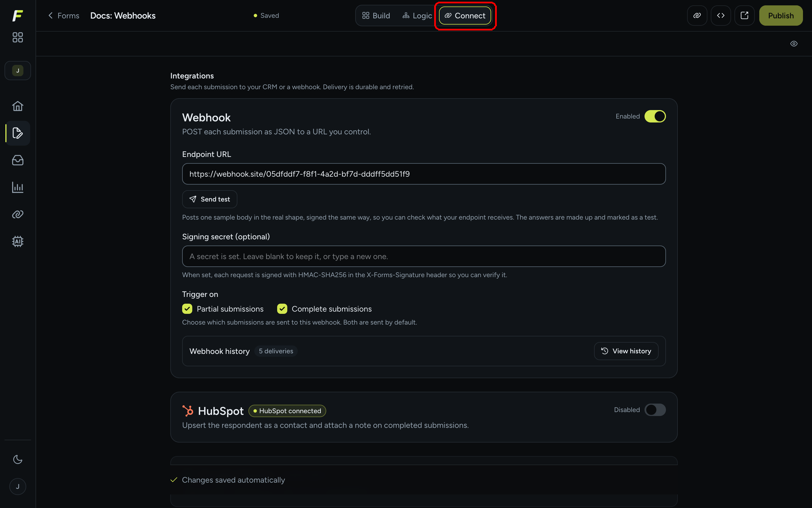Disable the Webhook enabled toggle
Image resolution: width=812 pixels, height=508 pixels.
click(655, 116)
